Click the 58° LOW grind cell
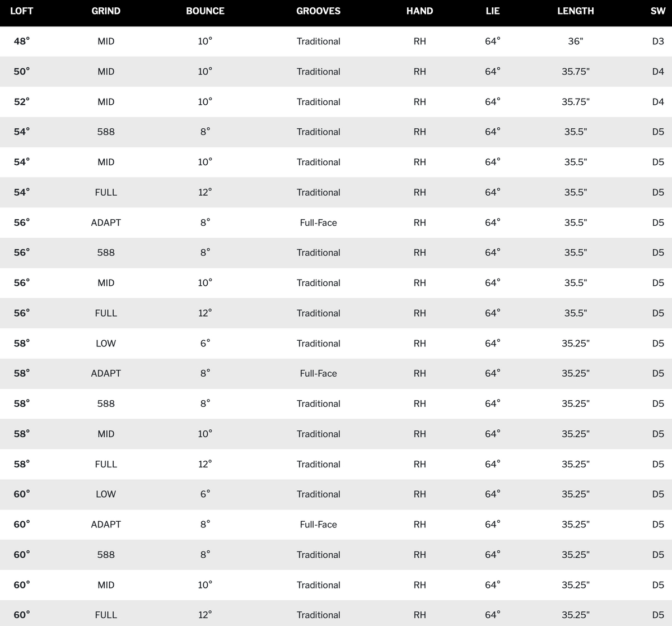672x626 pixels. coord(106,344)
